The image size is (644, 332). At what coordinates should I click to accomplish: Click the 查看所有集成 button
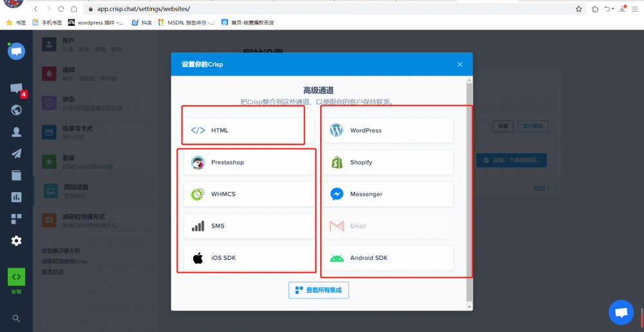(x=319, y=290)
